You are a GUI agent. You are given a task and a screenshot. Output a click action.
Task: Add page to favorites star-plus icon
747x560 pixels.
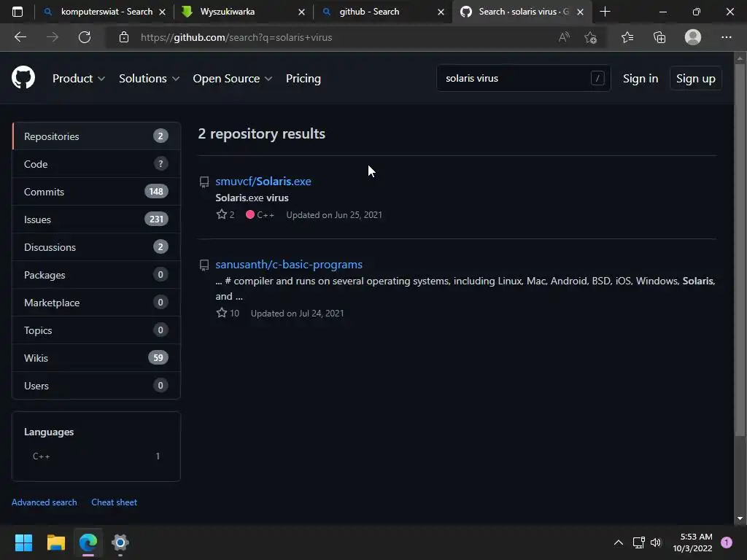click(591, 37)
